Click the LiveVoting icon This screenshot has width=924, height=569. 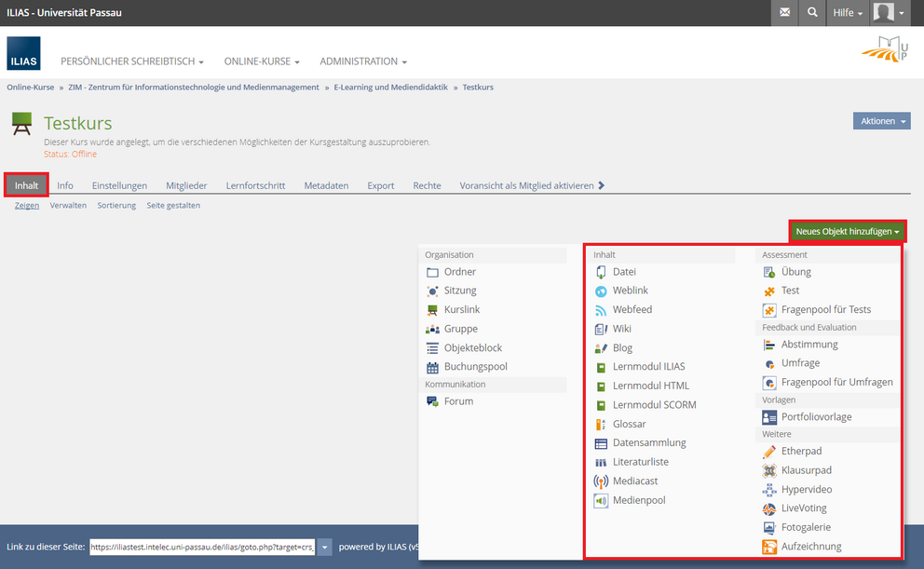click(x=769, y=508)
